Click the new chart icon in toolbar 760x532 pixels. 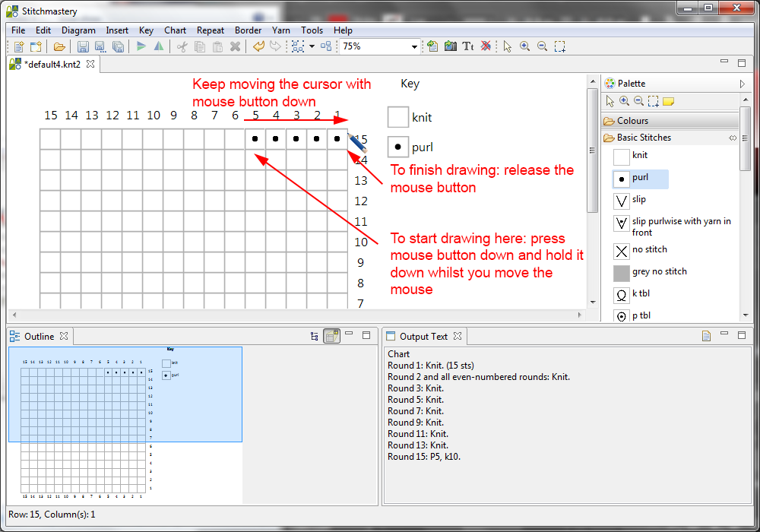[x=19, y=46]
